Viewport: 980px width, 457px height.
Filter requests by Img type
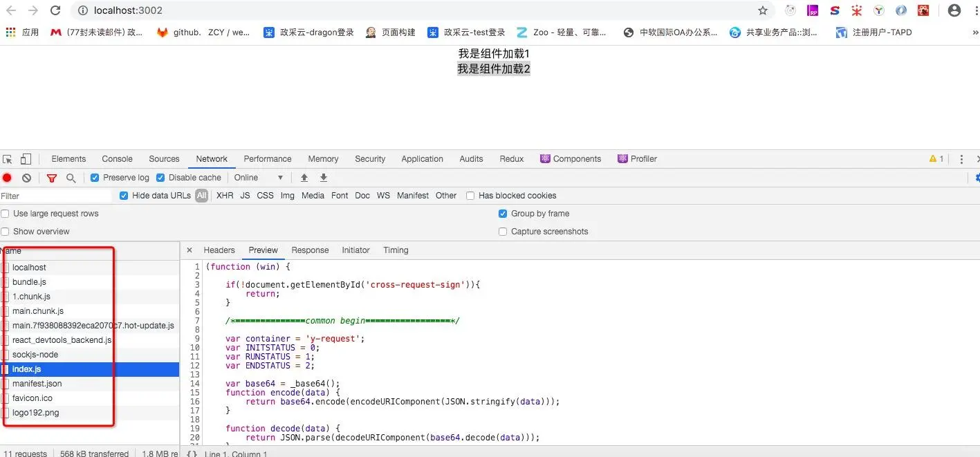tap(288, 196)
